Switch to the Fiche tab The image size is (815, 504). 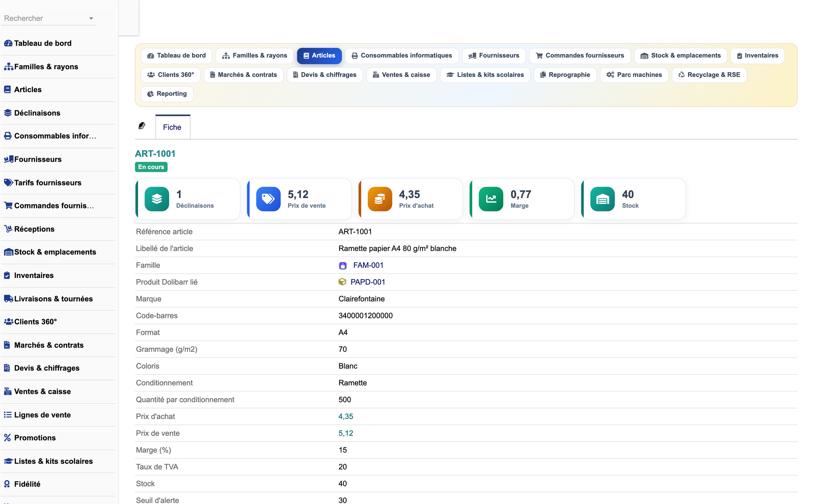173,127
